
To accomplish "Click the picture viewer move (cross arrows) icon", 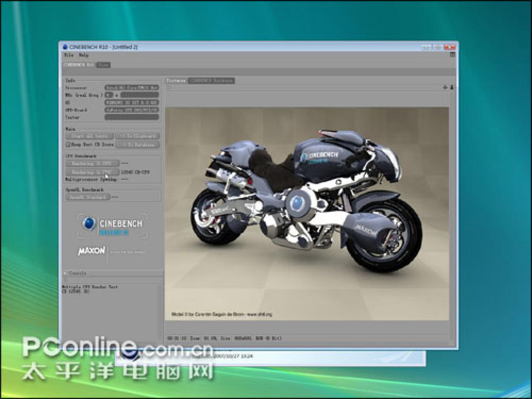I will coord(445,87).
